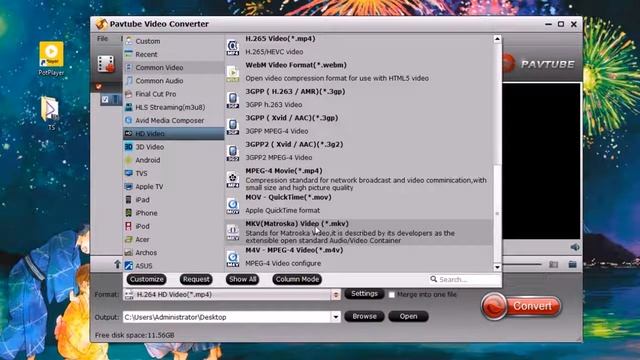Image resolution: width=640 pixels, height=360 pixels.
Task: Click the ASUS category icon
Action: pos(129,266)
